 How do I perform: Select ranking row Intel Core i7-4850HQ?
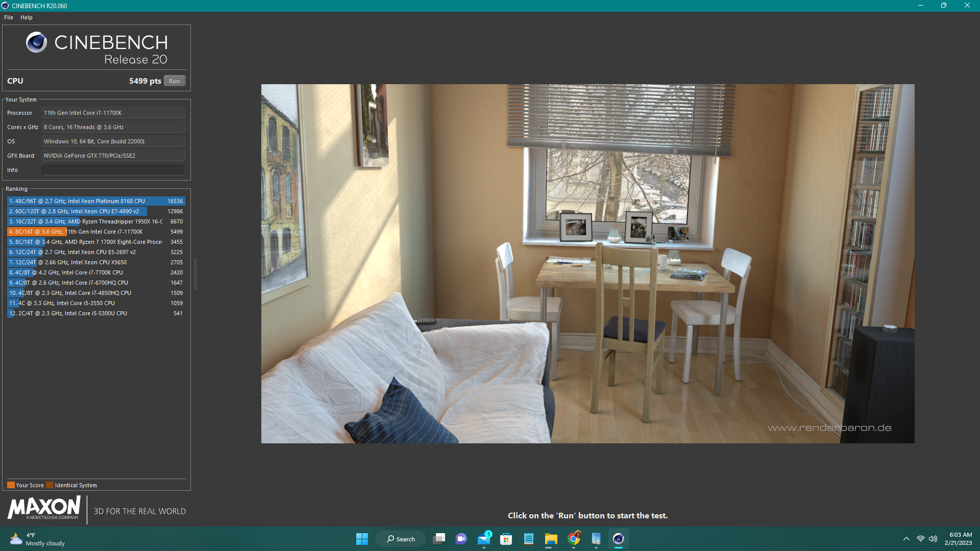(96, 293)
